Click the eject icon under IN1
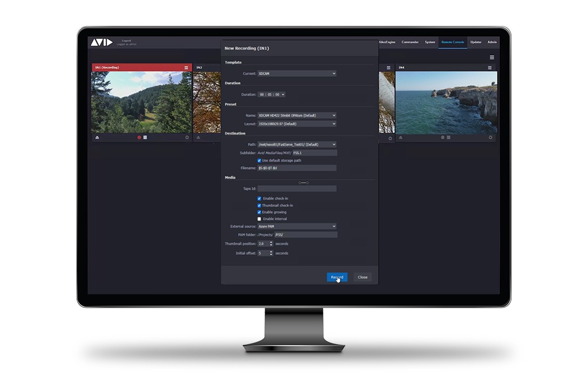This screenshot has width=588, height=373. 96,137
